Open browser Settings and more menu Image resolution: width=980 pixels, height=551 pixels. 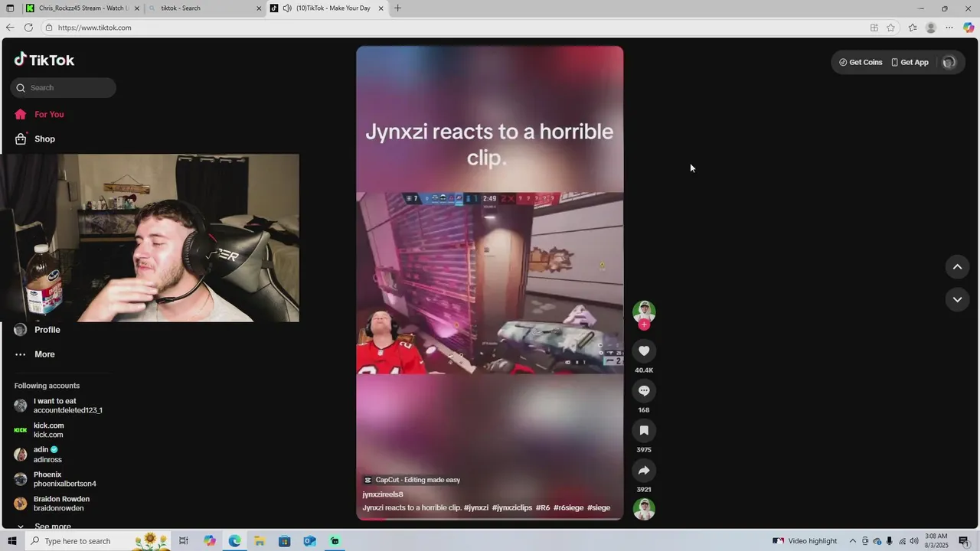pos(949,28)
